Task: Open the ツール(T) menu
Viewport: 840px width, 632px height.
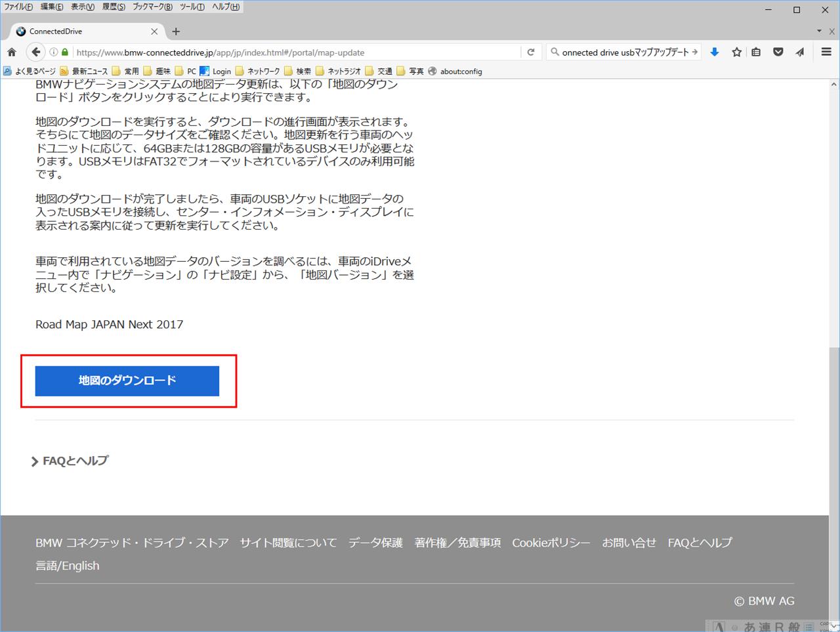Action: (x=192, y=7)
